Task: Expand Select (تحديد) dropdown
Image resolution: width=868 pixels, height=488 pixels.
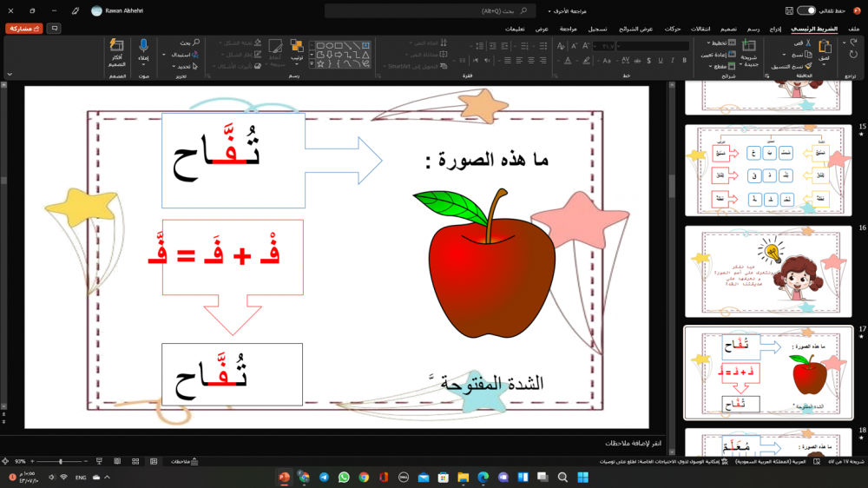Action: click(174, 67)
